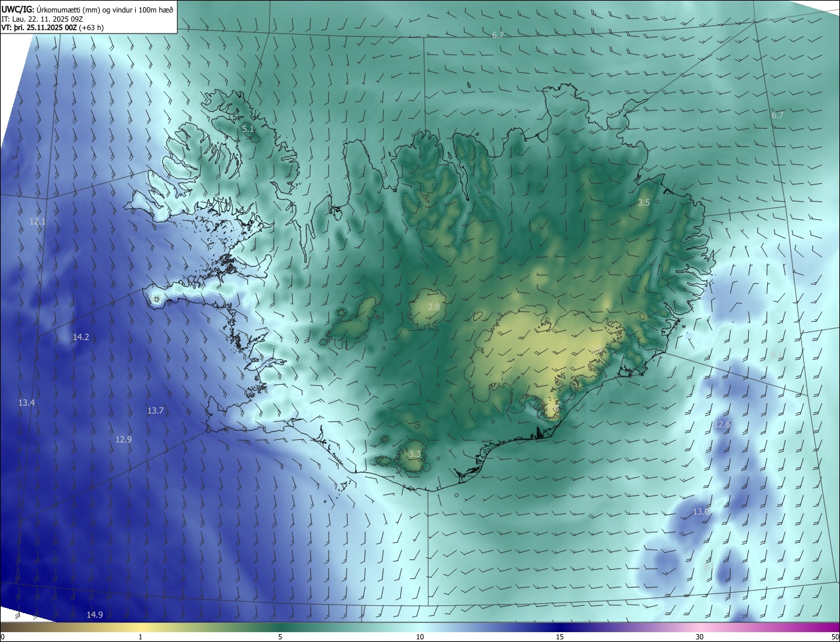Image resolution: width=840 pixels, height=642 pixels.
Task: Click the 6.7 value near the northeast boundary
Action: coord(778,115)
